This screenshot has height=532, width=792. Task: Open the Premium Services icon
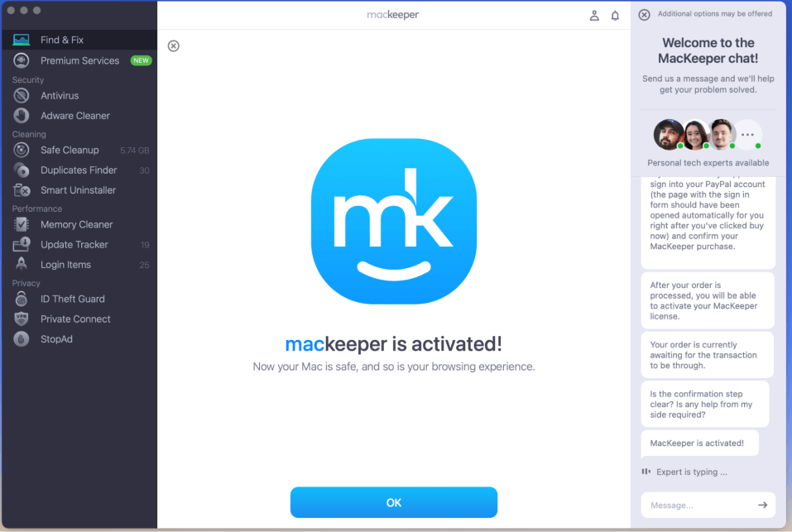tap(22, 60)
